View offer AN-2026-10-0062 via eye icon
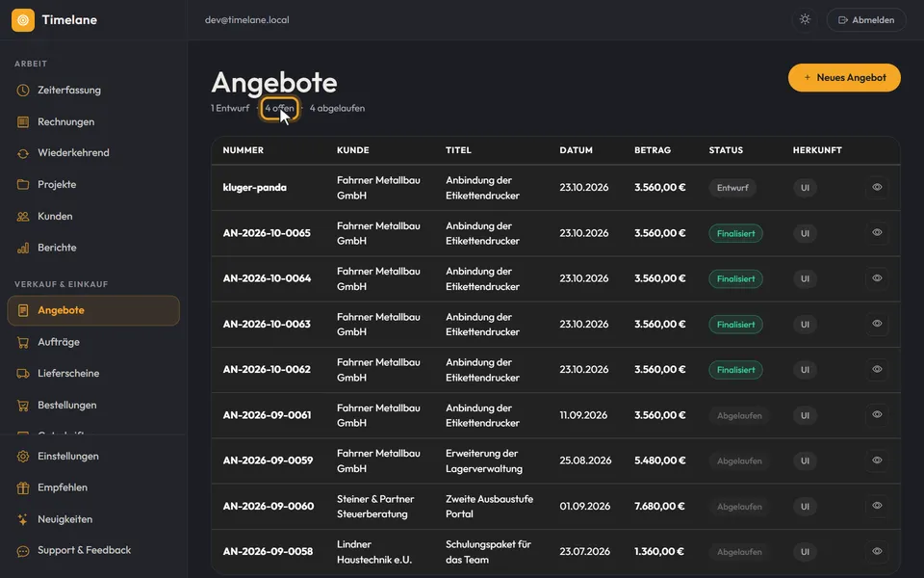The image size is (924, 578). 877,369
